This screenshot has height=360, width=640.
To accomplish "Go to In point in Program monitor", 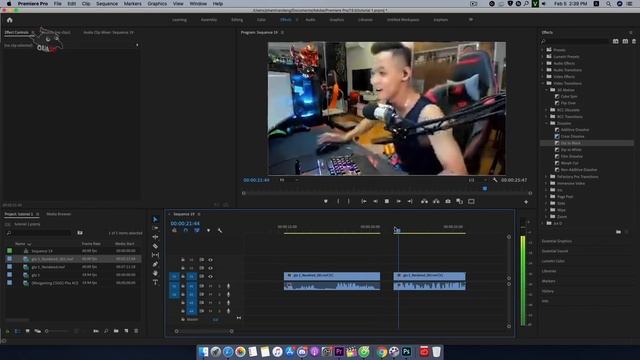I will [363, 201].
